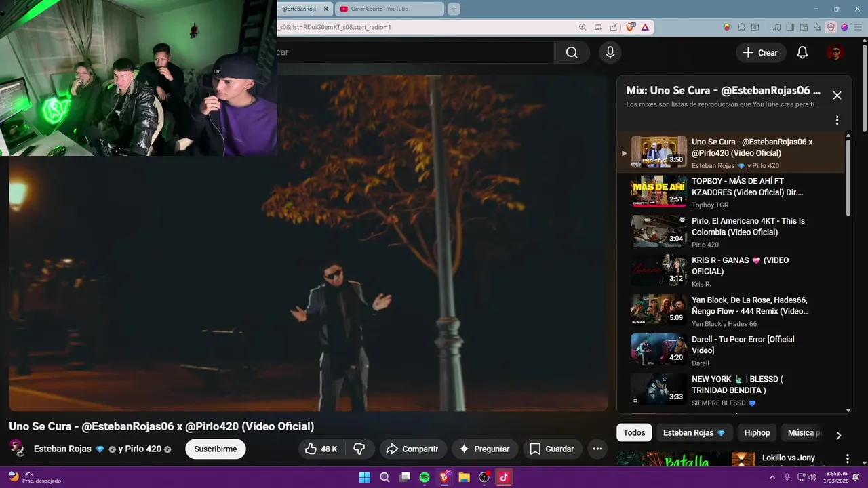This screenshot has width=868, height=488.
Task: Open File Explorer from the taskbar
Action: [x=465, y=477]
